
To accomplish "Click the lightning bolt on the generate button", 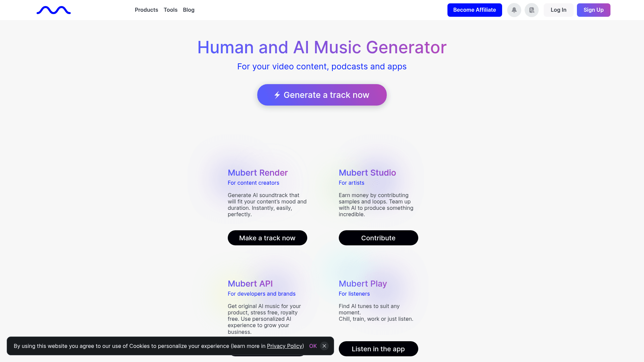I will pos(277,95).
